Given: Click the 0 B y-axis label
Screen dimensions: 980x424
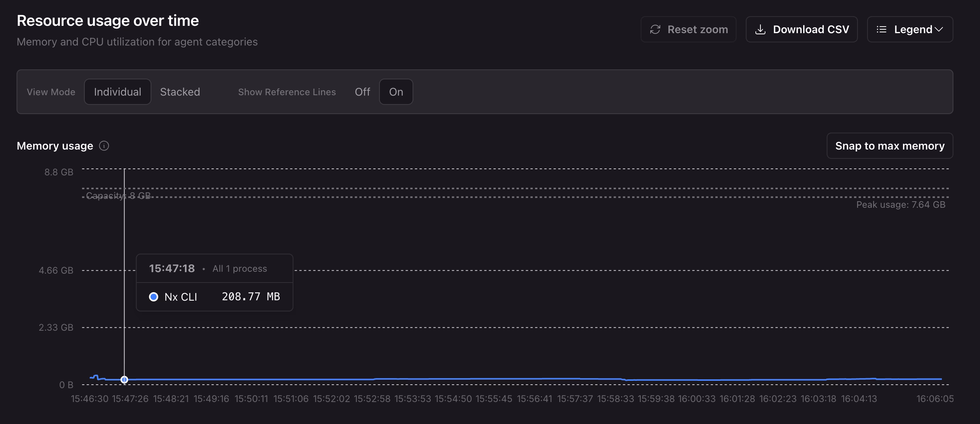Looking at the screenshot, I should click(x=66, y=385).
